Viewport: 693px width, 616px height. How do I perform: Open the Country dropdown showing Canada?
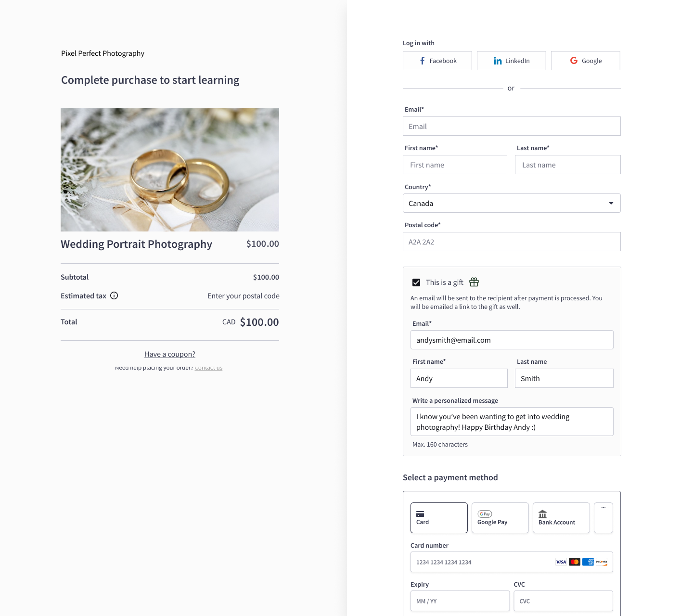(x=512, y=203)
